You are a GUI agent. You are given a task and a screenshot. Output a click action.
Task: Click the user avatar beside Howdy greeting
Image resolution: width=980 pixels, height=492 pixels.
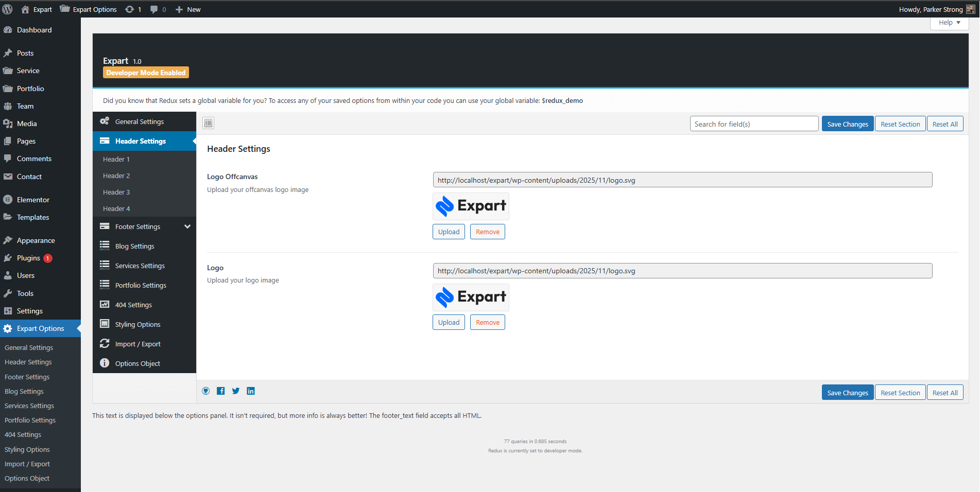(970, 9)
